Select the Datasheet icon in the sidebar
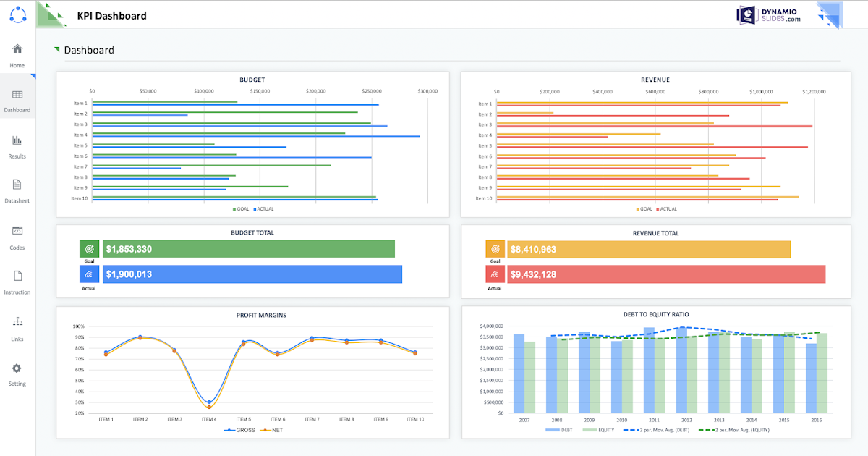868x456 pixels. click(x=17, y=190)
